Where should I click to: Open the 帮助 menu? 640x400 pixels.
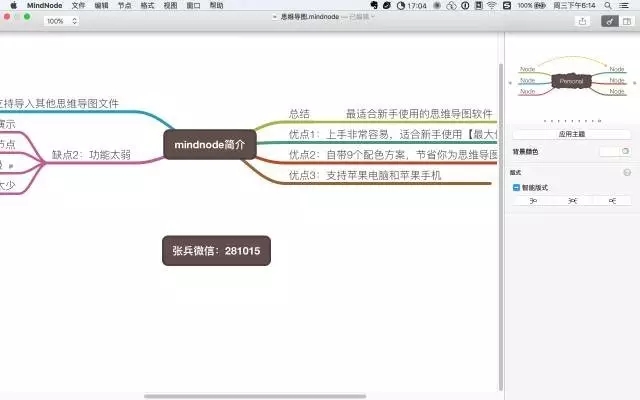point(216,5)
